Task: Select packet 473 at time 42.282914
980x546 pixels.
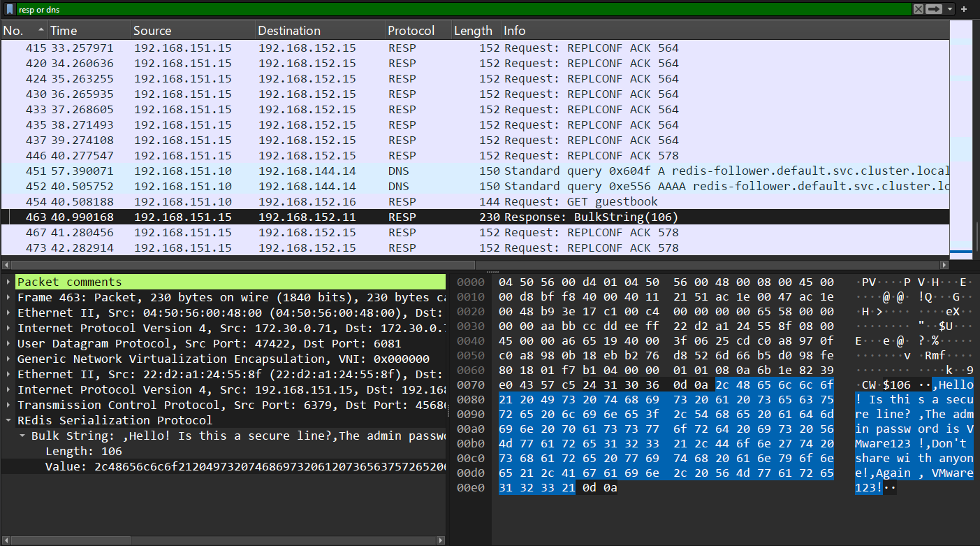Action: [475, 248]
